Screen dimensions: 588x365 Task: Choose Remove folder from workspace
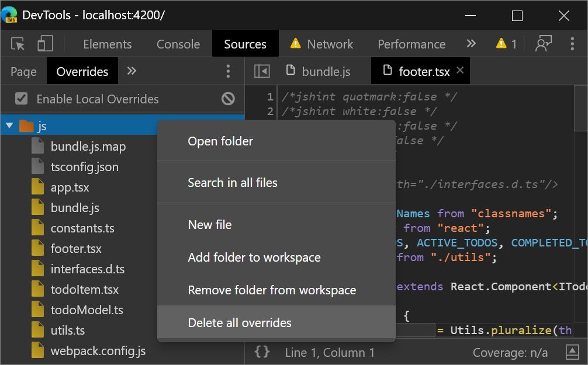coord(276,290)
